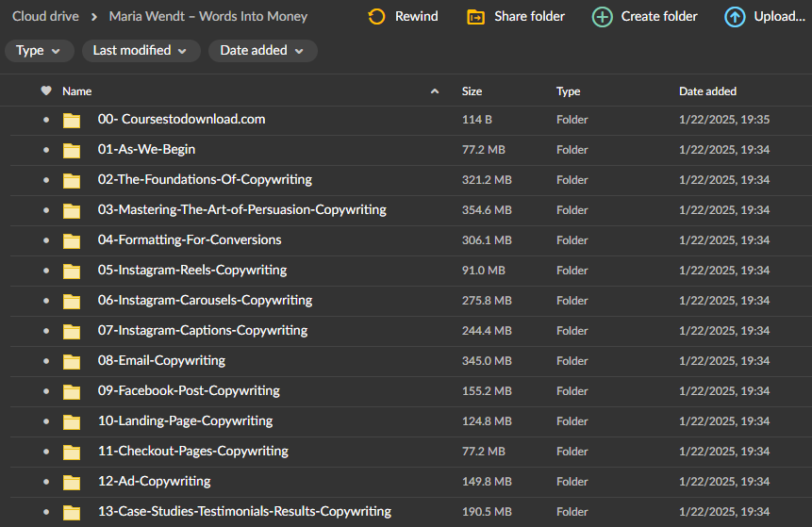Sort by the Date added column header
The image size is (812, 527).
[707, 91]
